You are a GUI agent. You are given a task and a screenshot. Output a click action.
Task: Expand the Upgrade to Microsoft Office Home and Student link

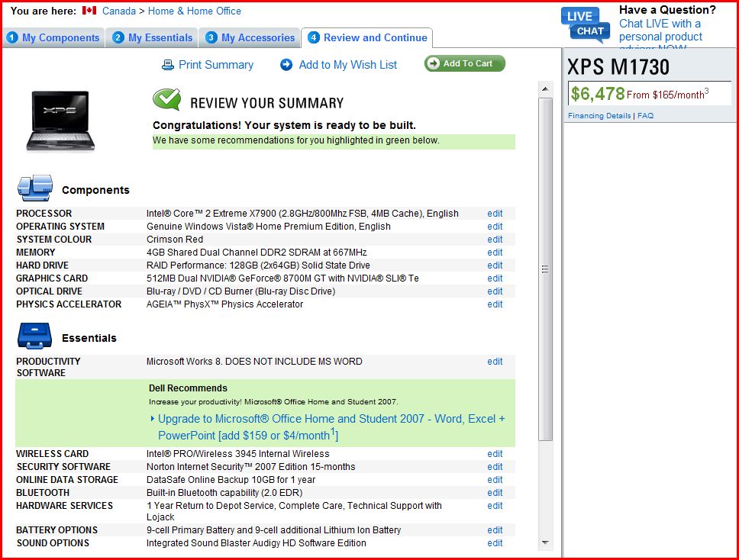click(x=331, y=427)
